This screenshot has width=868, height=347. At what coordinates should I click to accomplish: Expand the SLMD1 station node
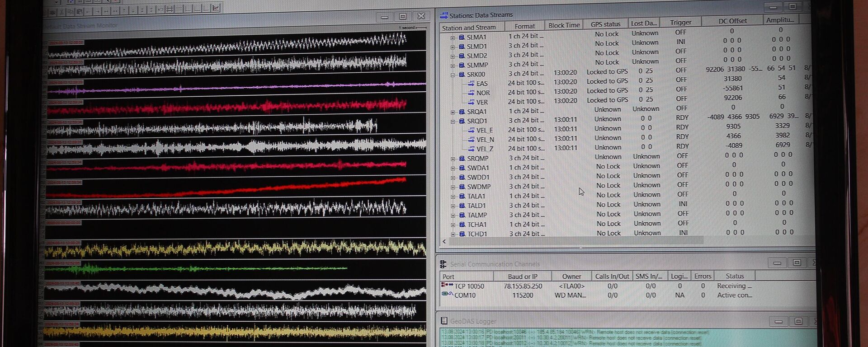coord(453,47)
